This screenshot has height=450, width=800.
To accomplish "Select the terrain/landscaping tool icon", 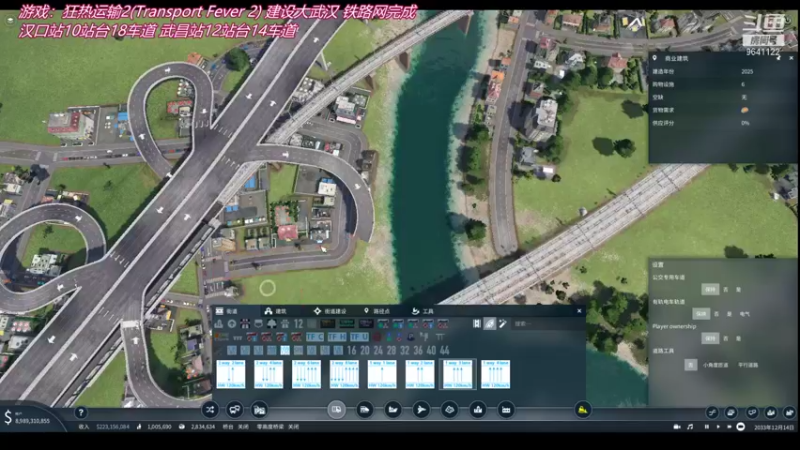I will pyautogui.click(x=449, y=410).
